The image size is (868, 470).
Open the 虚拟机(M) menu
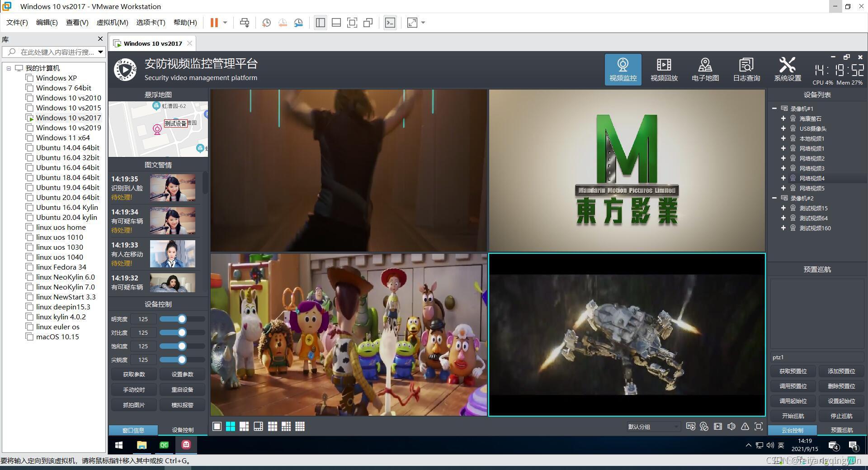pyautogui.click(x=113, y=23)
